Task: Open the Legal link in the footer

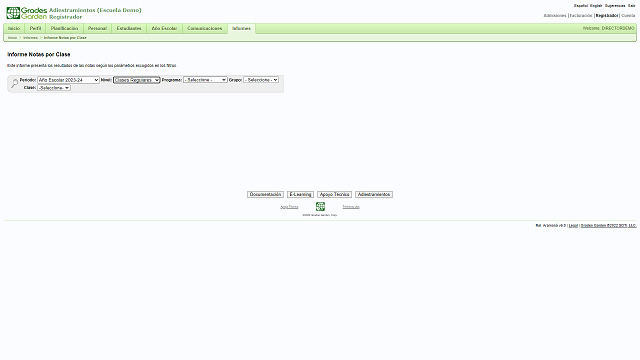Action: click(x=573, y=225)
